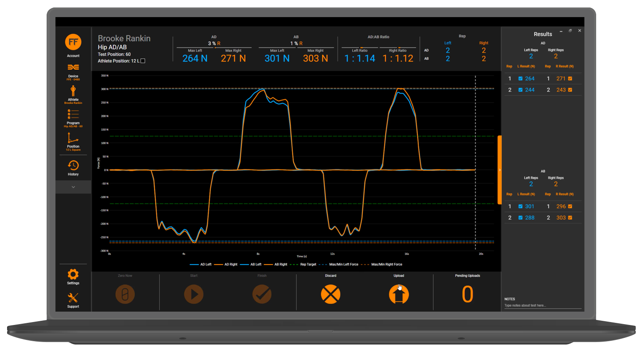
Task: Click the AD Max Left value 264 N
Action: [195, 59]
